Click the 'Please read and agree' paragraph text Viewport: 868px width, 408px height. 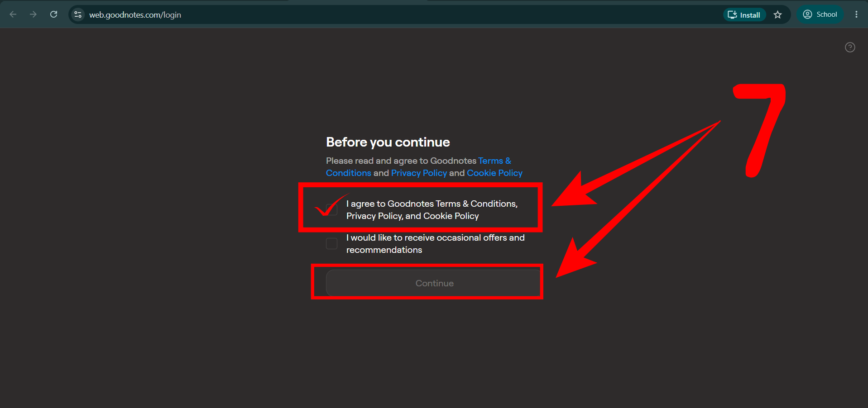pos(424,167)
